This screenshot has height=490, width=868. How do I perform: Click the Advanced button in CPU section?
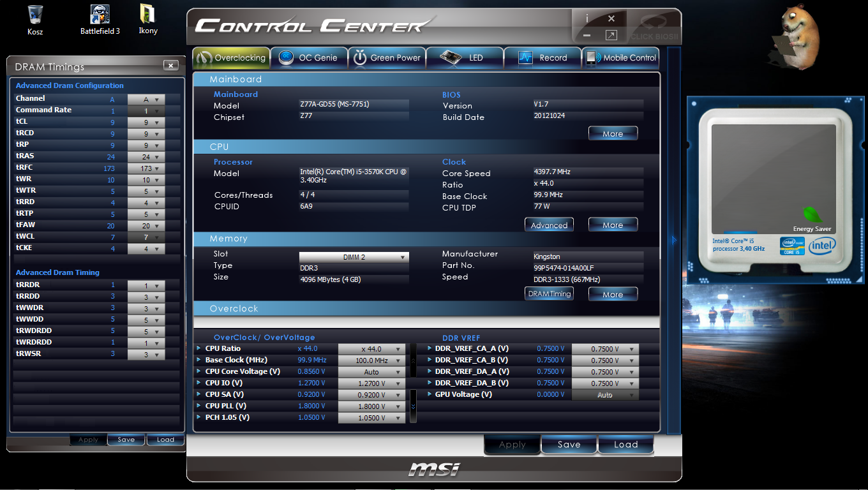(x=549, y=225)
